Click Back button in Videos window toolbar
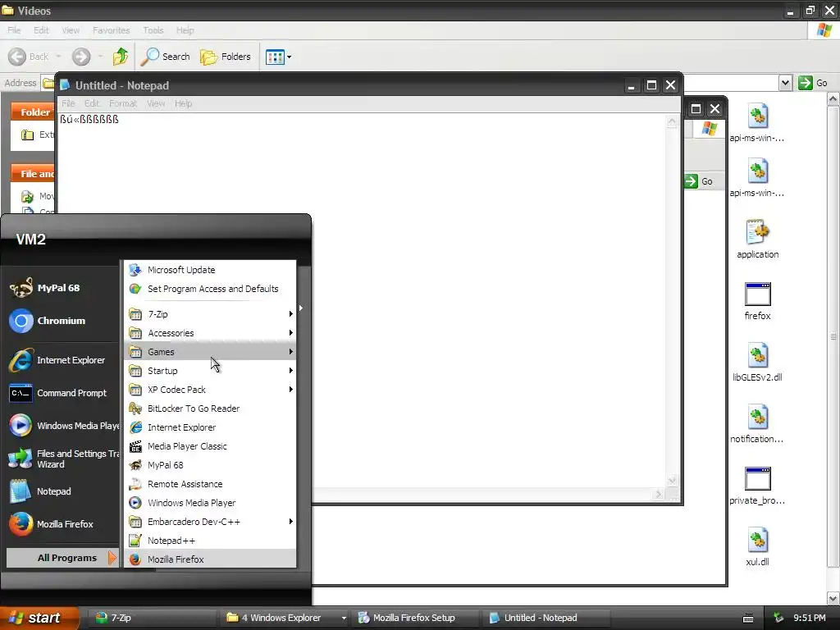This screenshot has height=630, width=840. point(29,57)
